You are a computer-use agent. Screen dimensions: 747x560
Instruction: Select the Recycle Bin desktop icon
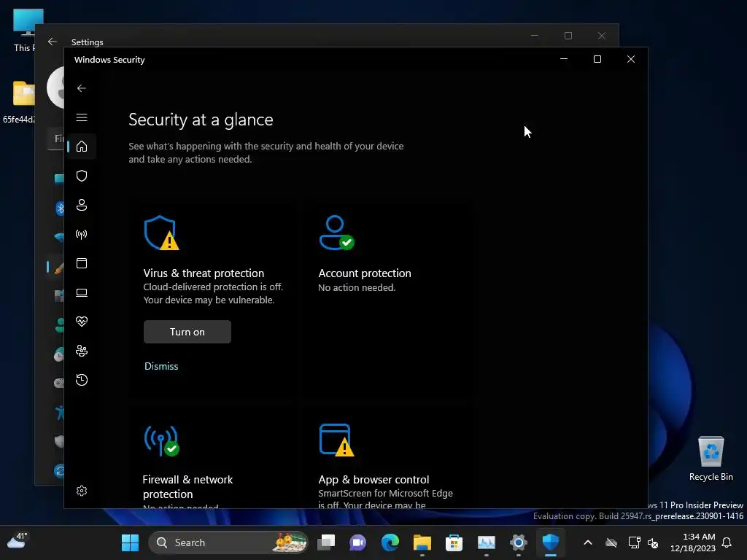(711, 459)
